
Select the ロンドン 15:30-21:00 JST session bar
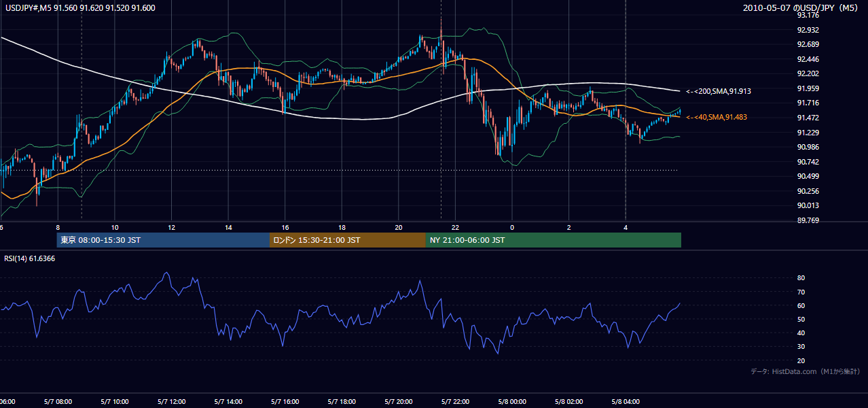pyautogui.click(x=348, y=240)
